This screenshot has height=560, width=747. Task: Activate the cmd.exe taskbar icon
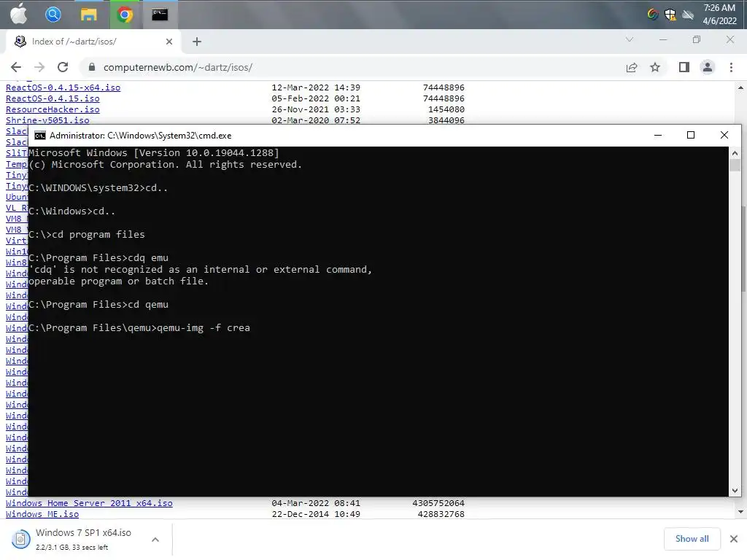160,15
